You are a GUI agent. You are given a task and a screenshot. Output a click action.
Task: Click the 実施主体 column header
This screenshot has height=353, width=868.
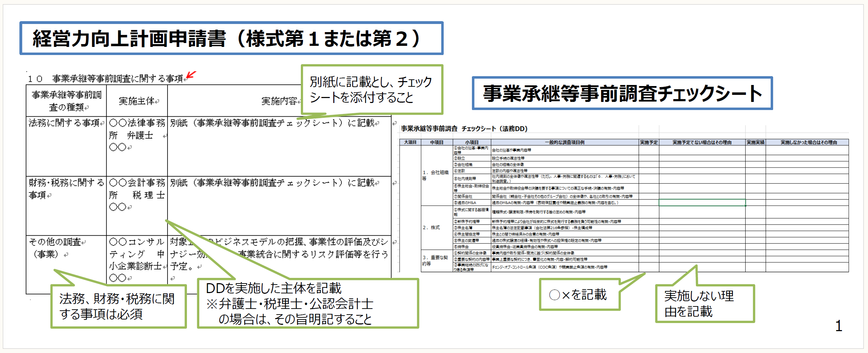pyautogui.click(x=137, y=101)
